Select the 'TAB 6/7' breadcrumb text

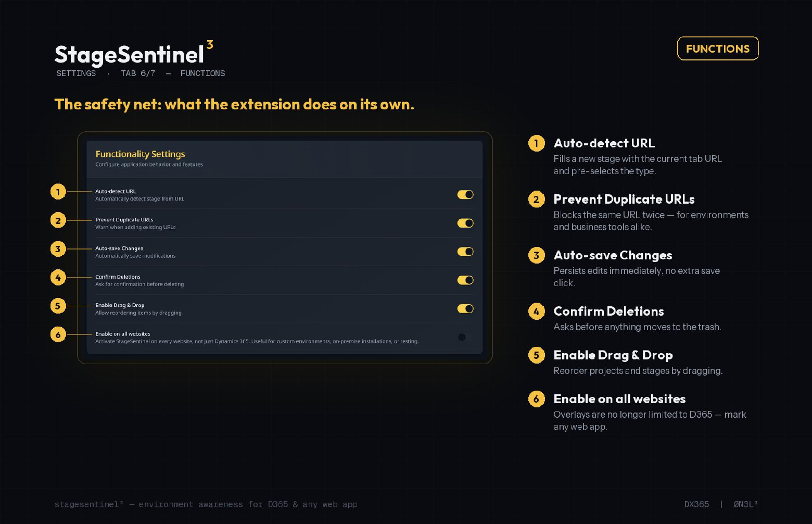(x=138, y=73)
